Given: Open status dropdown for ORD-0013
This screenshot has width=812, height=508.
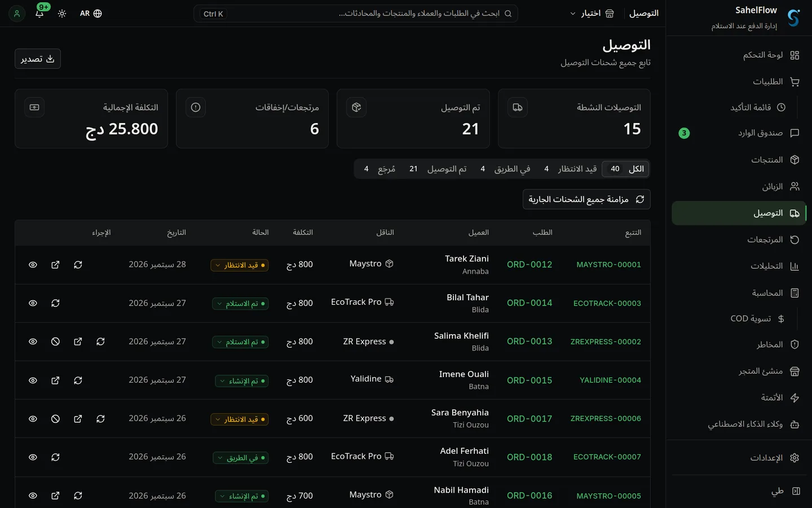Looking at the screenshot, I should 240,342.
